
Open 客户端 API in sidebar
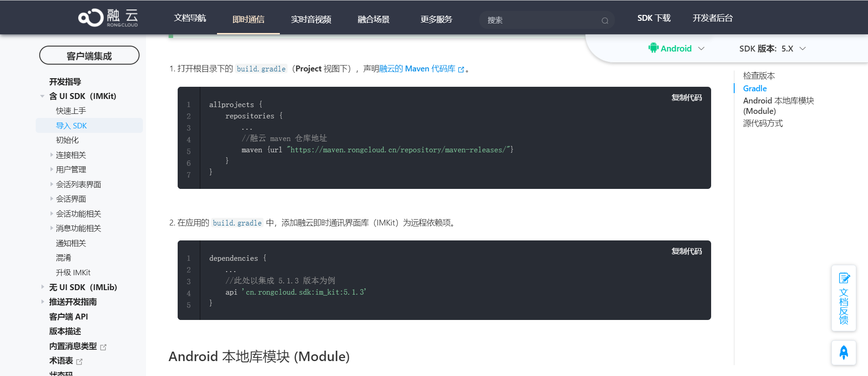click(x=68, y=317)
